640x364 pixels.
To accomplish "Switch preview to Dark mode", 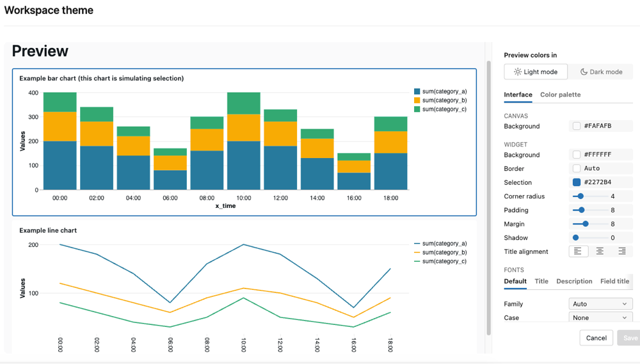I will click(601, 72).
